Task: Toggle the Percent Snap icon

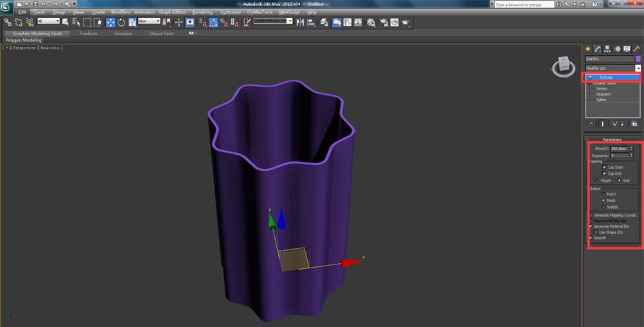Action: pos(224,22)
